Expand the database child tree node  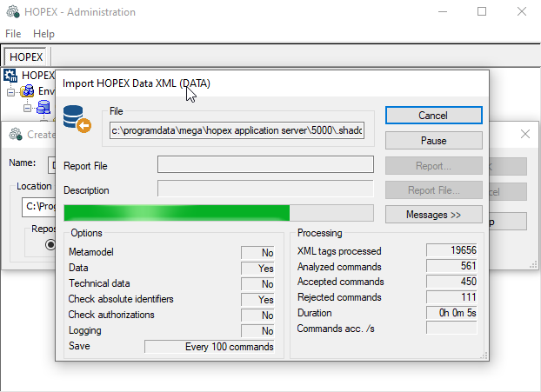pos(27,107)
